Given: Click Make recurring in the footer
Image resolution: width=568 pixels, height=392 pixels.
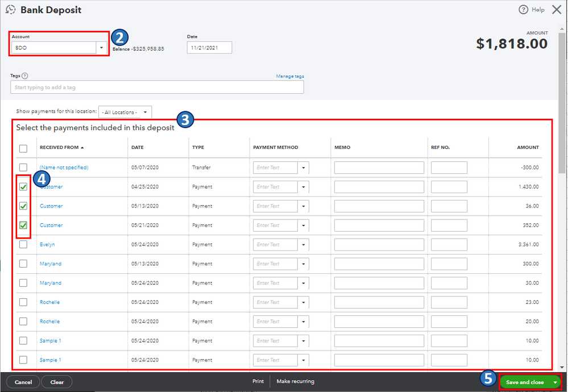Looking at the screenshot, I should pos(295,382).
